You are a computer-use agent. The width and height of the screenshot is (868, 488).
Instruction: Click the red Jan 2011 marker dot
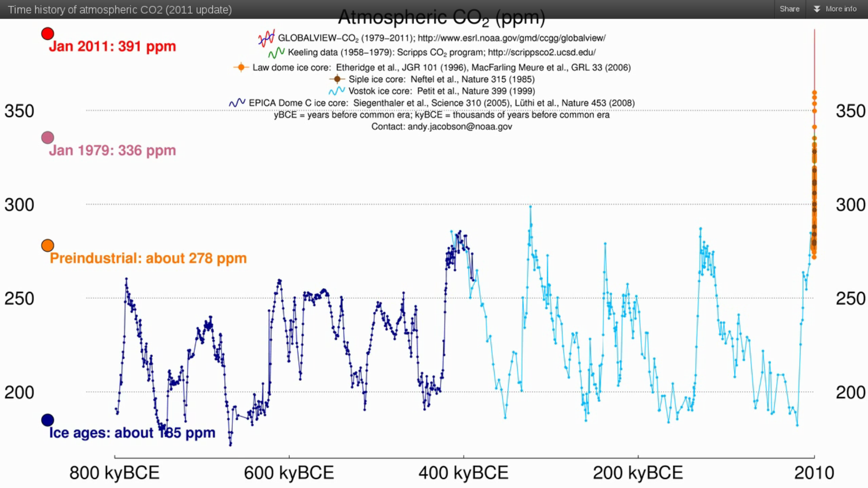47,33
